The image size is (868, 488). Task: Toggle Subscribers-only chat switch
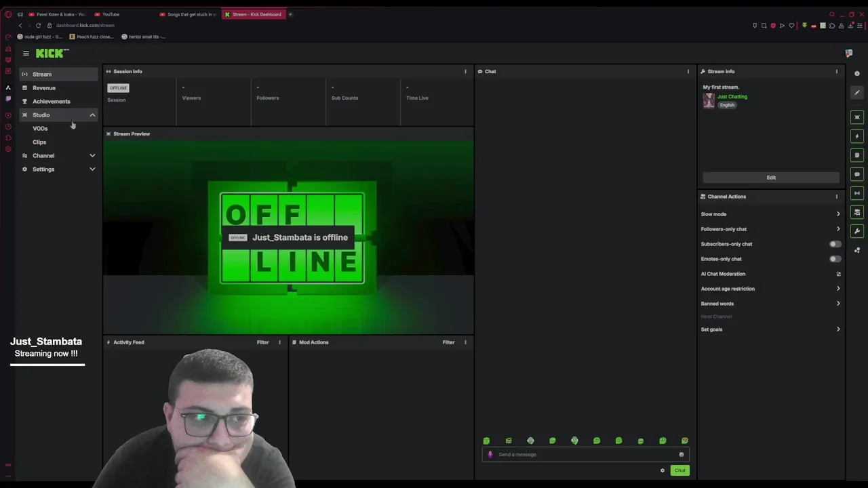835,244
